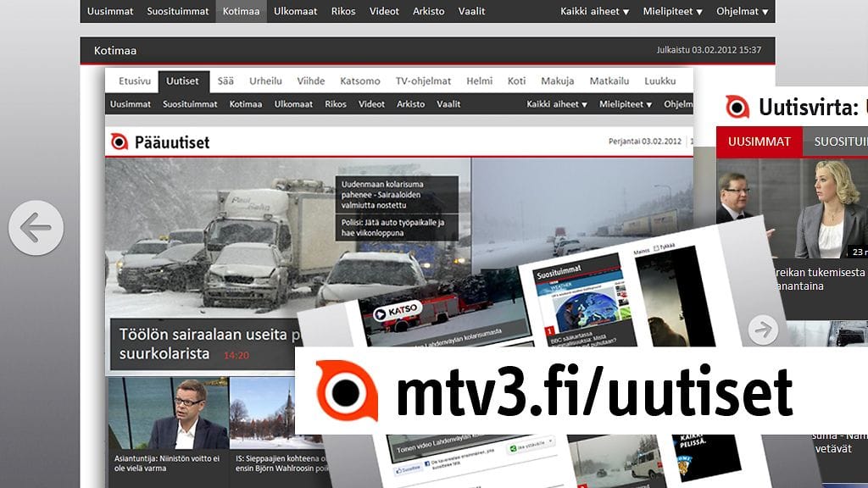Image resolution: width=868 pixels, height=488 pixels.
Task: Click the large logo beside mtv3.fi/uutiset
Action: 346,391
